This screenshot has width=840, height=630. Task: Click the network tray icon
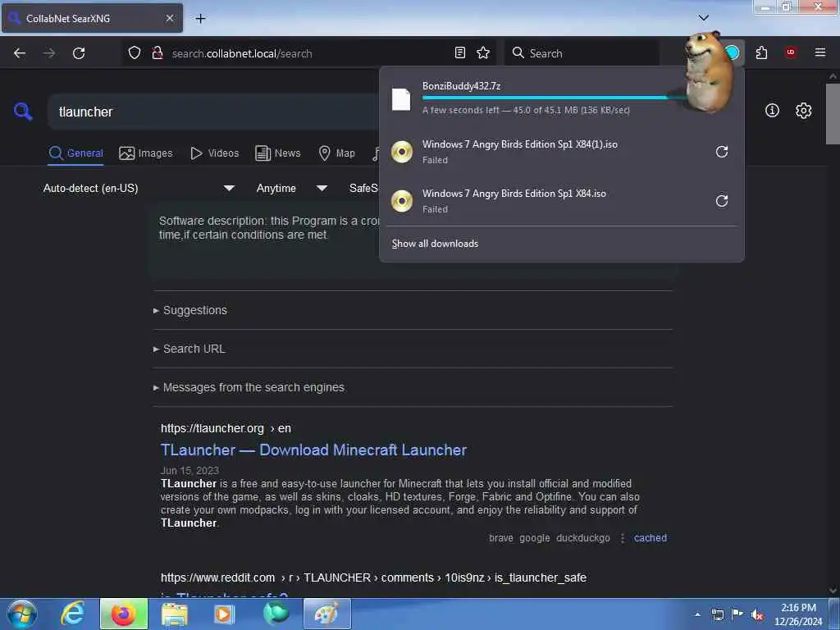[717, 614]
